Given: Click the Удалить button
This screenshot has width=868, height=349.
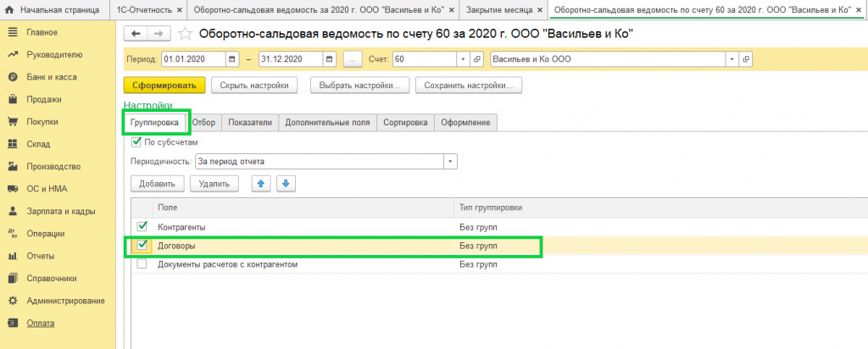Looking at the screenshot, I should (x=214, y=184).
